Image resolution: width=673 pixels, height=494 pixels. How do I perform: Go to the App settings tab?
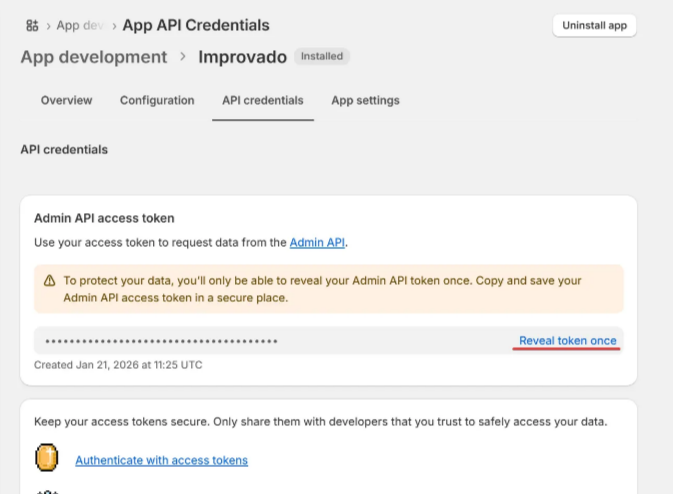tap(365, 100)
